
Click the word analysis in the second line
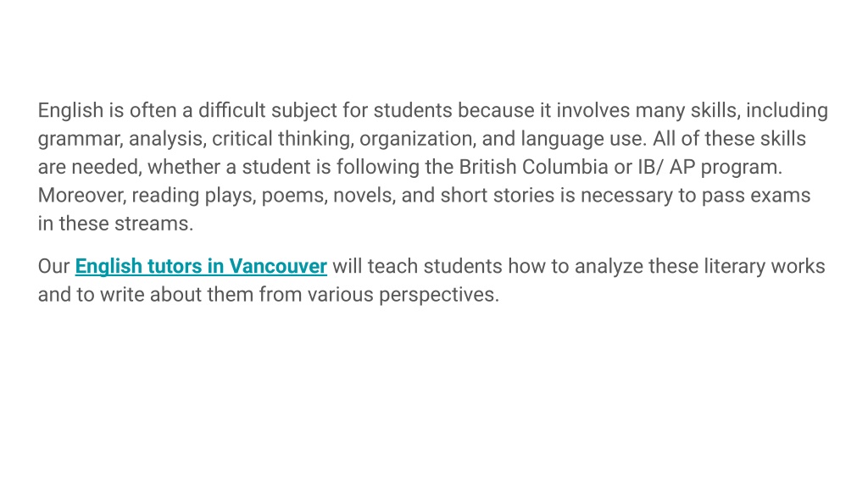pos(167,140)
